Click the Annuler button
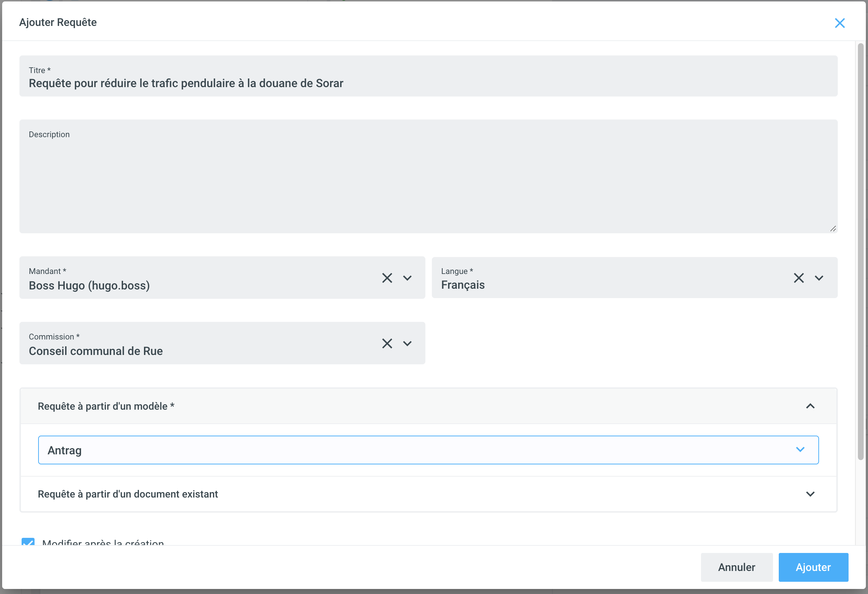Image resolution: width=868 pixels, height=594 pixels. point(736,567)
